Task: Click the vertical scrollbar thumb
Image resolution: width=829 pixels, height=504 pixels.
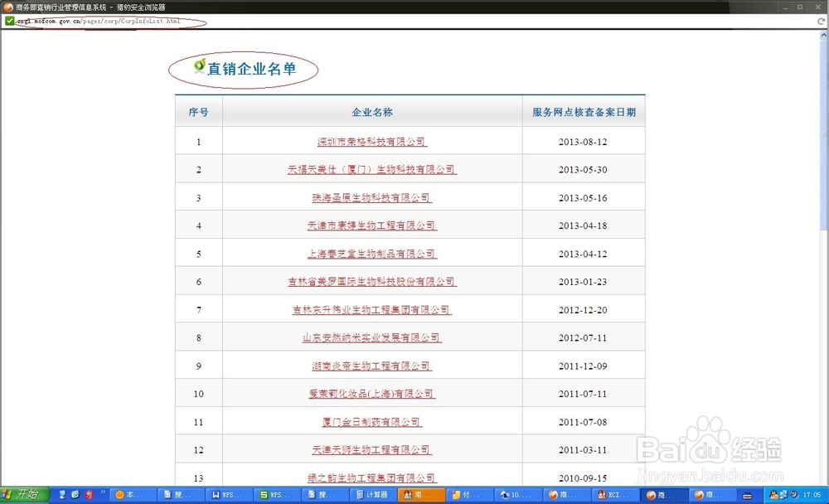Action: coord(824,135)
